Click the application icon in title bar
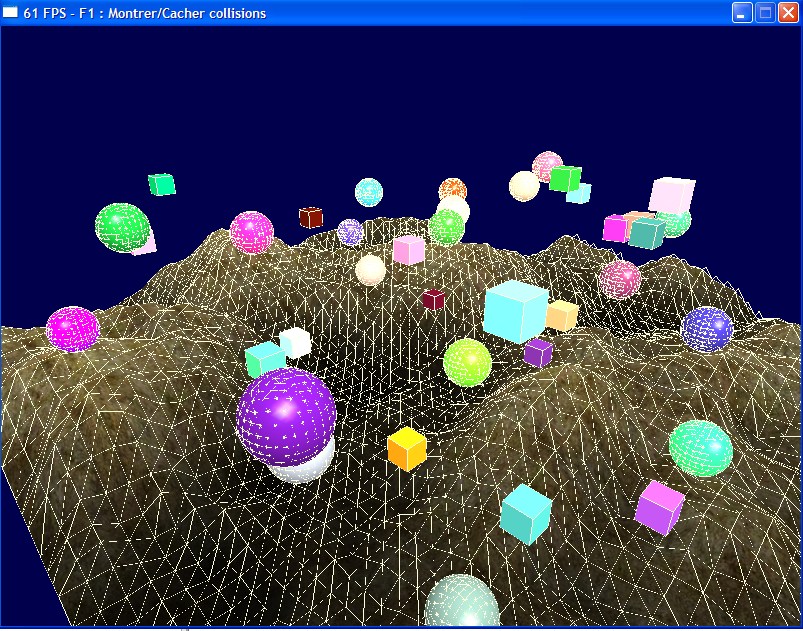 (x=12, y=13)
